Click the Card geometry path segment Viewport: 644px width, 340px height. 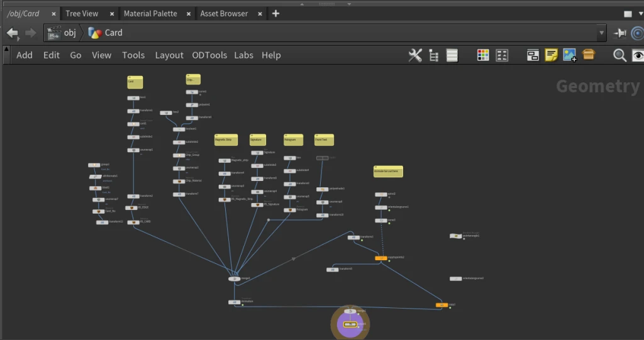click(106, 33)
